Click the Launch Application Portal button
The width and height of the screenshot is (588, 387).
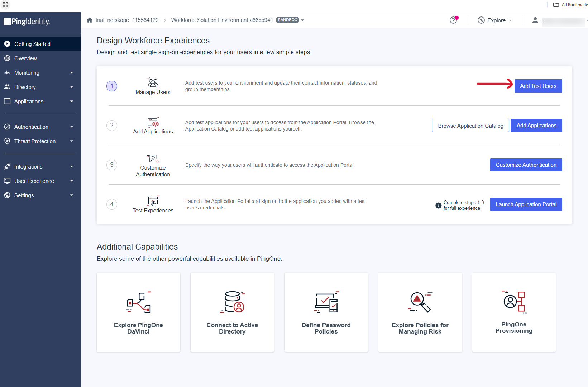tap(526, 204)
